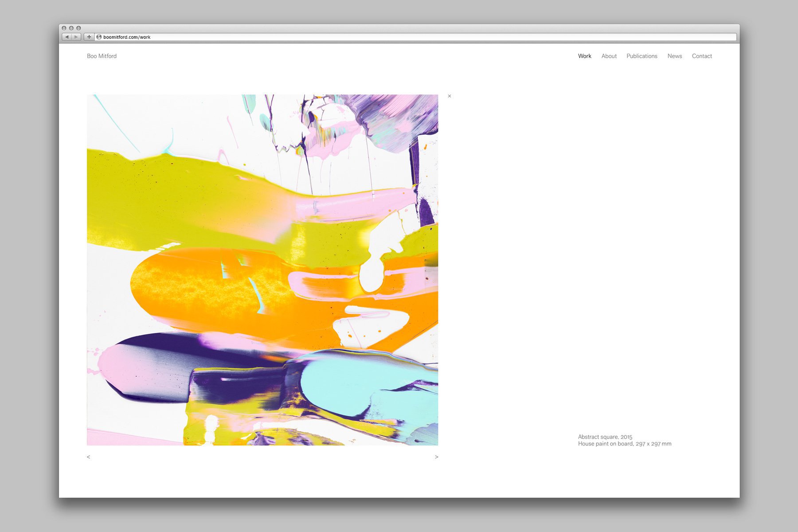Open the Boo Mitford home link

point(102,56)
